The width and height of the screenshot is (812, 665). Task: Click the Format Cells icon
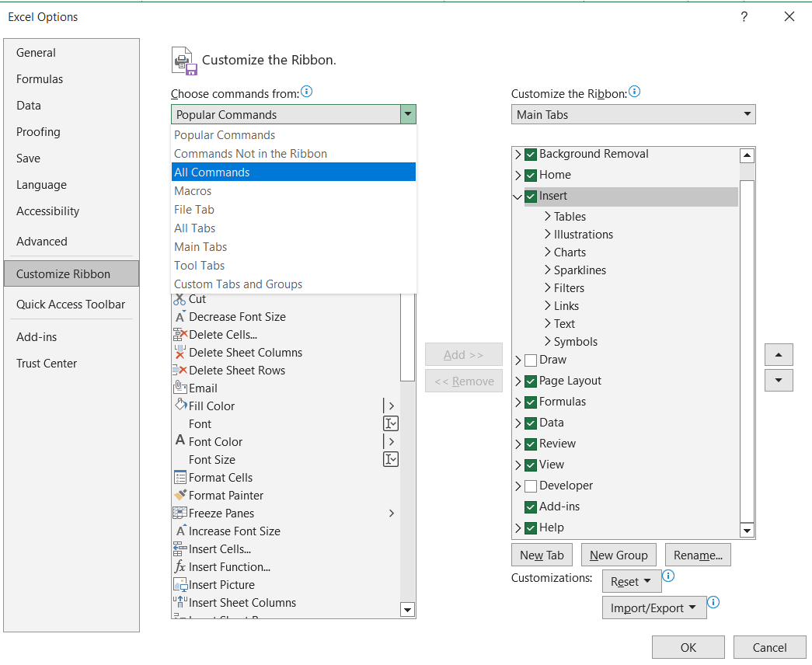pos(179,477)
